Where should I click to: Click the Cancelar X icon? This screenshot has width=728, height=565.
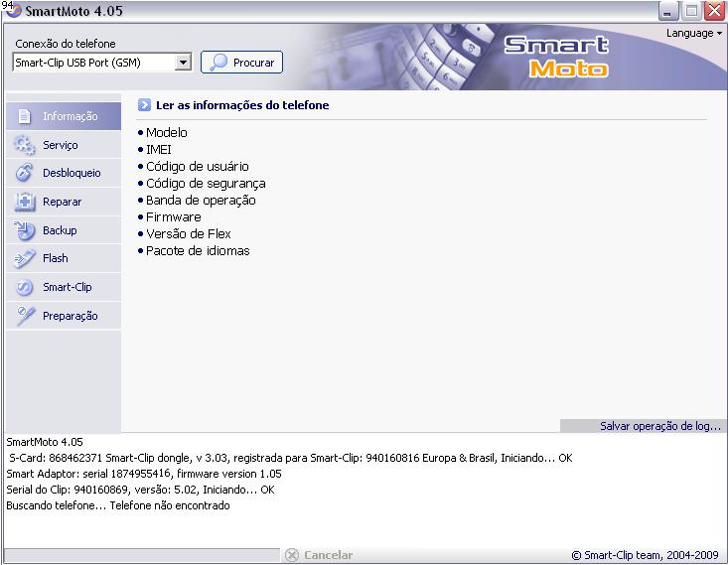(x=292, y=555)
